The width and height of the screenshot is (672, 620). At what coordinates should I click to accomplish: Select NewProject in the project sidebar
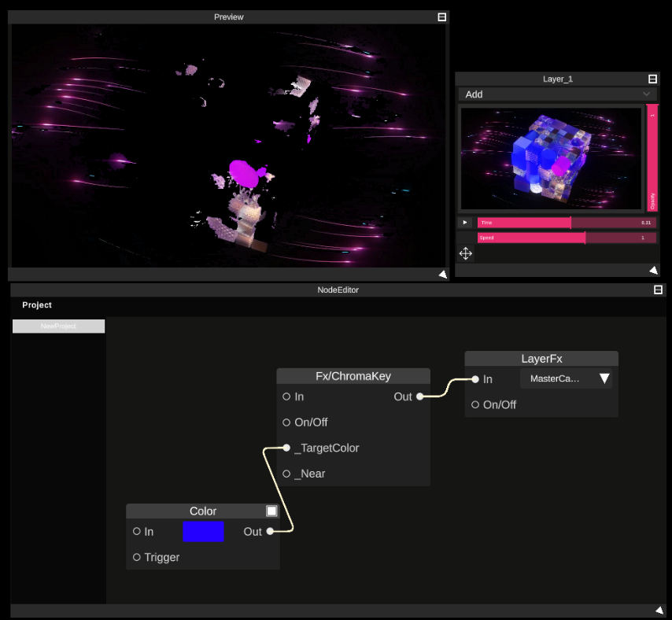(58, 325)
